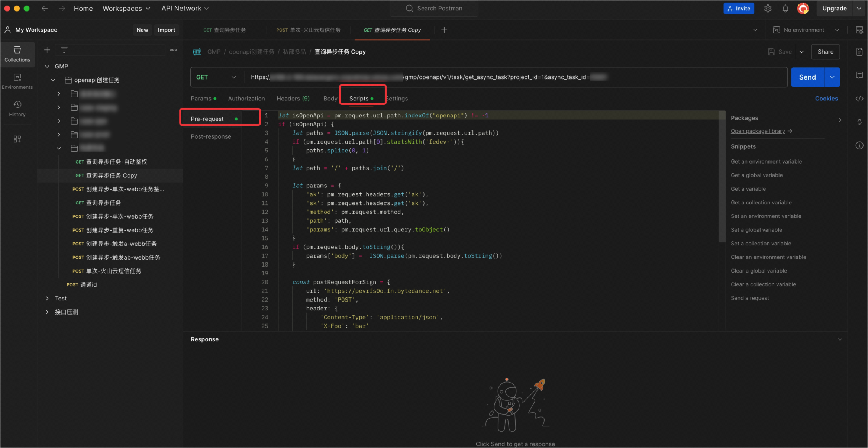Image resolution: width=868 pixels, height=448 pixels.
Task: Open the History sidebar panel
Action: (x=17, y=109)
